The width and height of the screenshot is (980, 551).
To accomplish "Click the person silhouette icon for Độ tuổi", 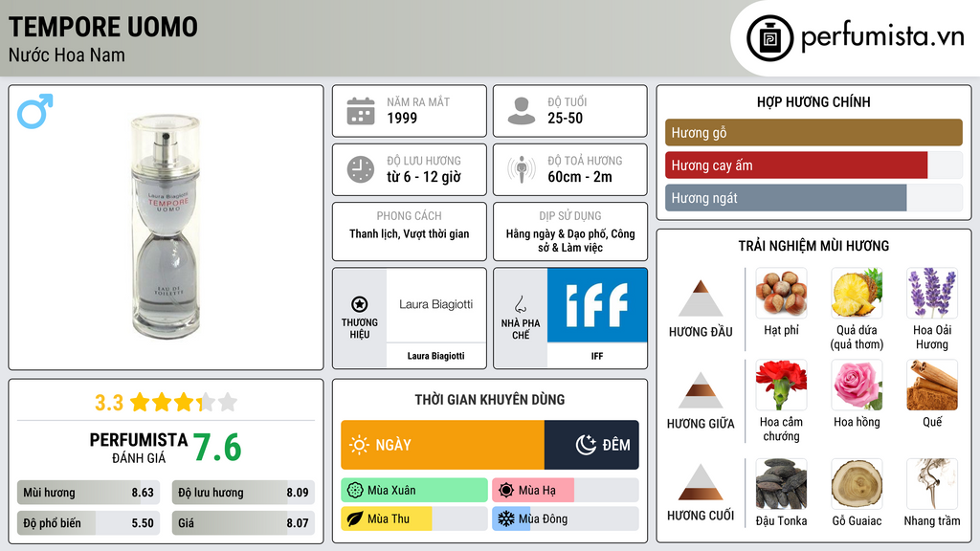I will 522,111.
